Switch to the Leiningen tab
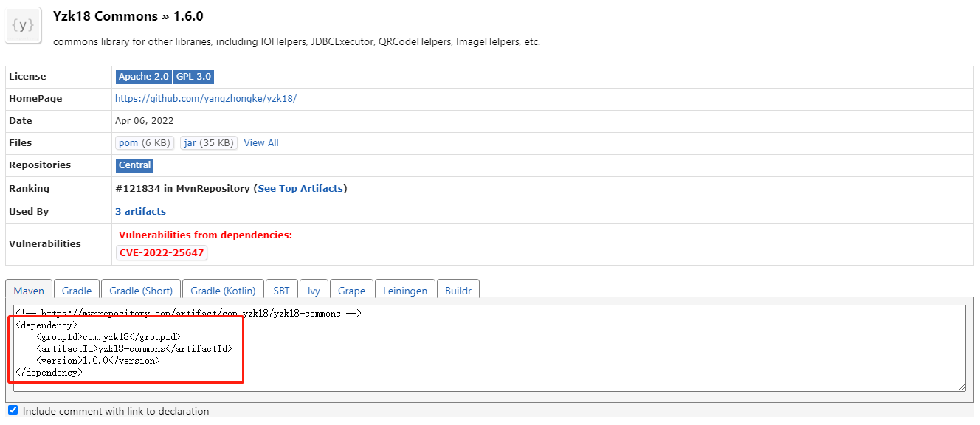980x425 pixels. point(405,291)
